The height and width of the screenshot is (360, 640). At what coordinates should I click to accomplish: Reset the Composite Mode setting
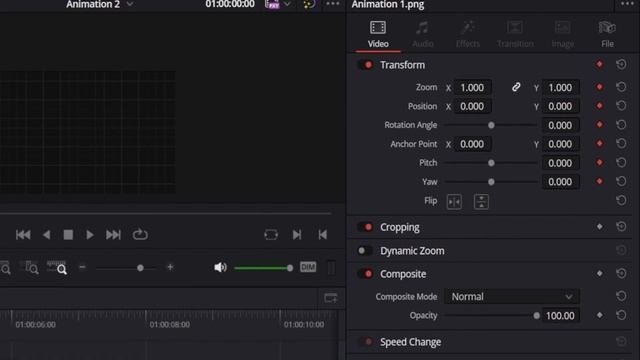coord(621,296)
